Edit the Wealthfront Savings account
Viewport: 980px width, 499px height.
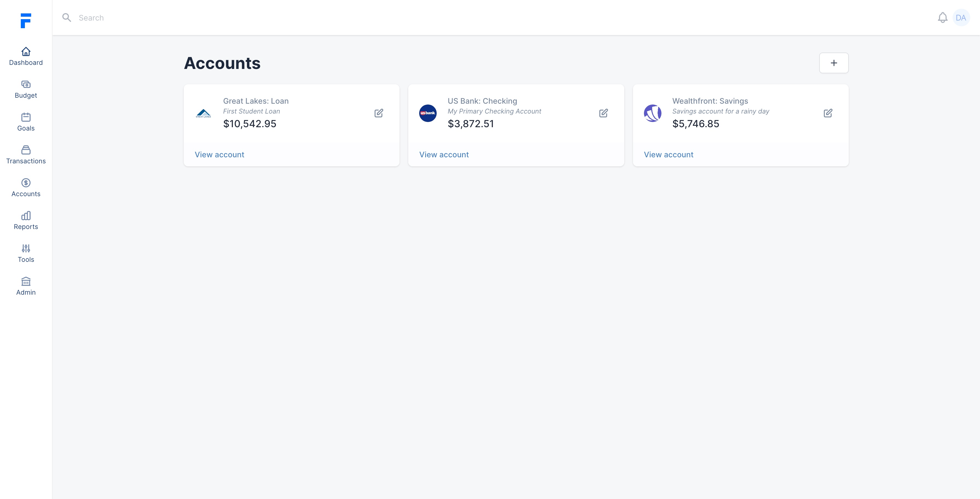(x=828, y=113)
